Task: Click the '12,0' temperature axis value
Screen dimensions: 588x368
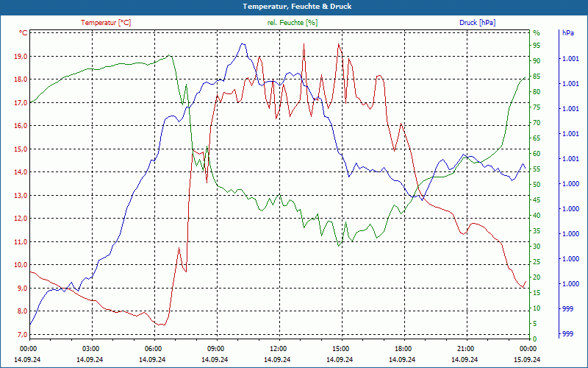Action: [x=21, y=219]
